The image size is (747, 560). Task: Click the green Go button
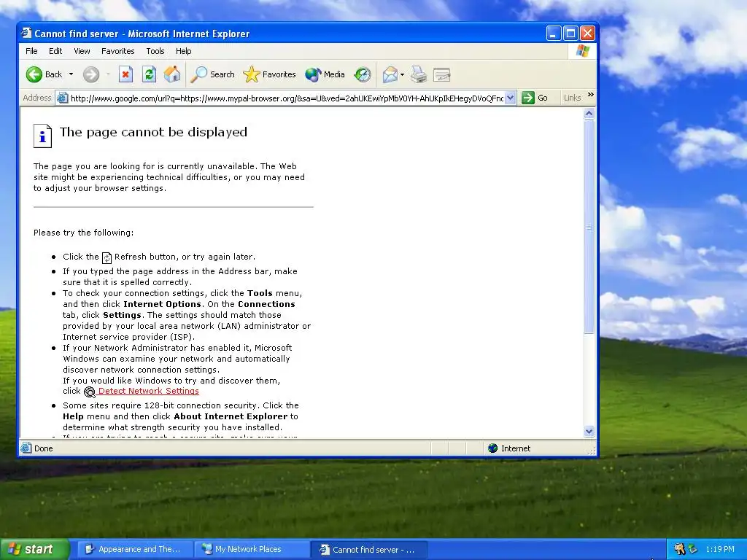click(x=535, y=98)
